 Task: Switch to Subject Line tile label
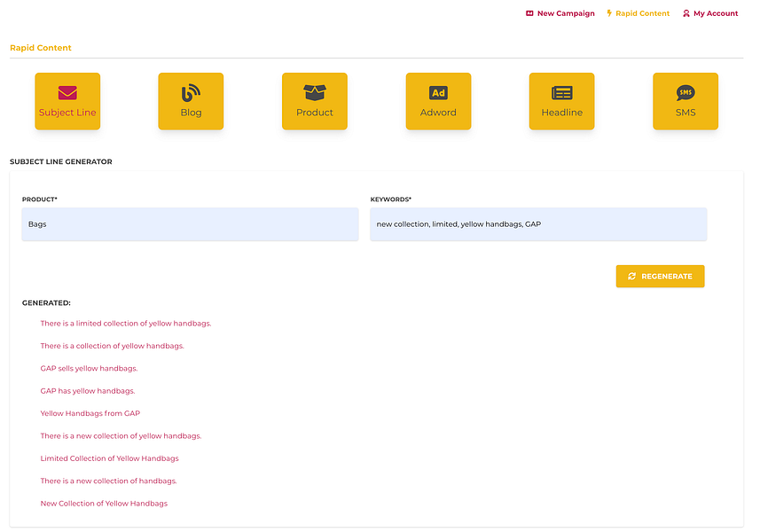point(67,113)
